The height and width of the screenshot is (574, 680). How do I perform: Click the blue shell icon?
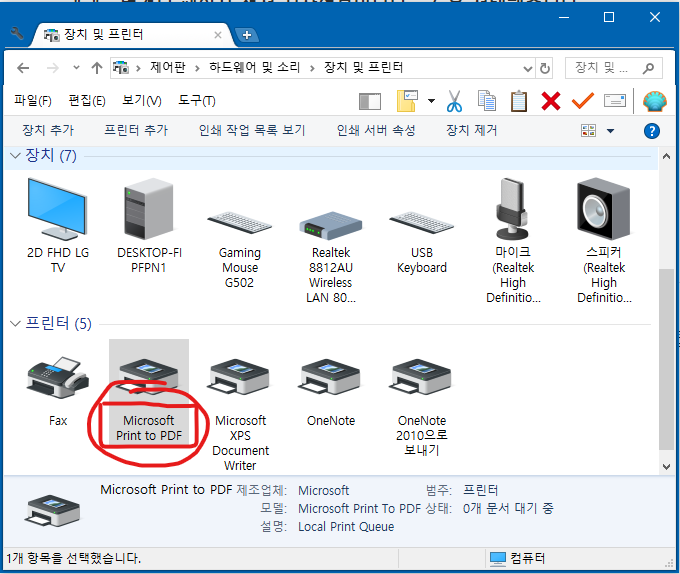tap(655, 101)
